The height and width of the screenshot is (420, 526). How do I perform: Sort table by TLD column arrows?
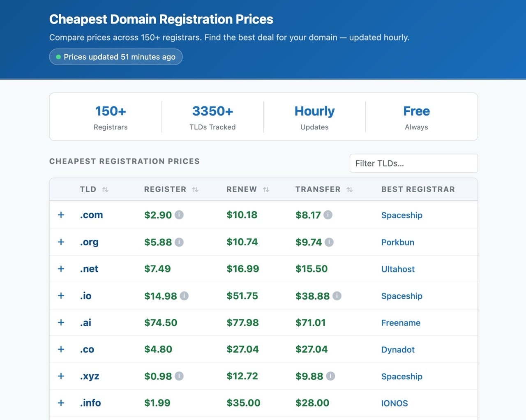[106, 189]
